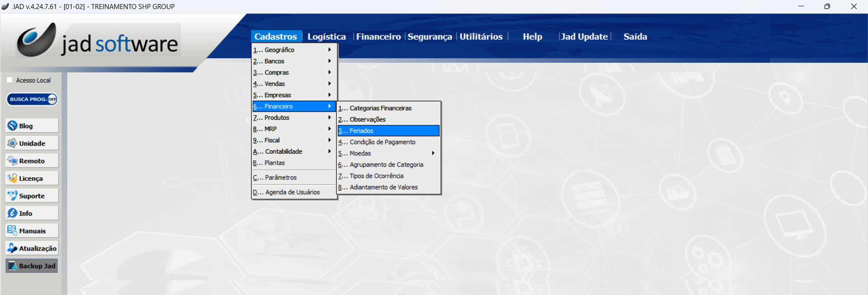The image size is (868, 295).
Task: Click the Suporte sidebar icon
Action: [13, 196]
